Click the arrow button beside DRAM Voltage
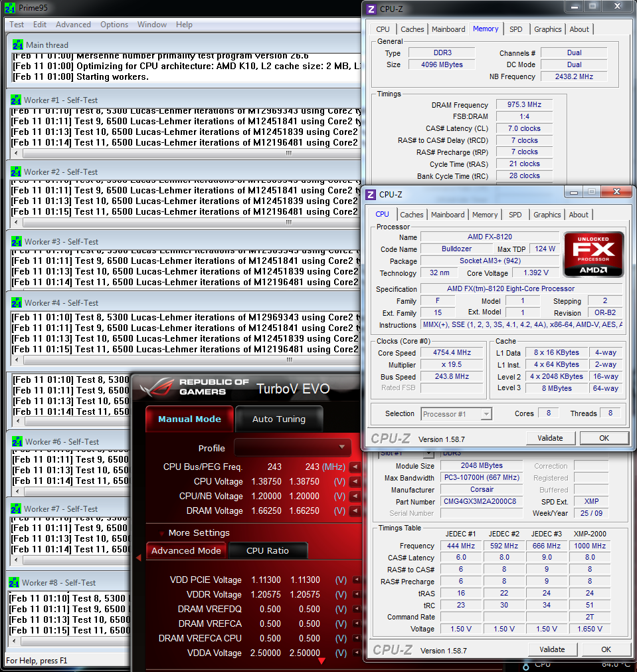Image resolution: width=637 pixels, height=672 pixels. [355, 511]
